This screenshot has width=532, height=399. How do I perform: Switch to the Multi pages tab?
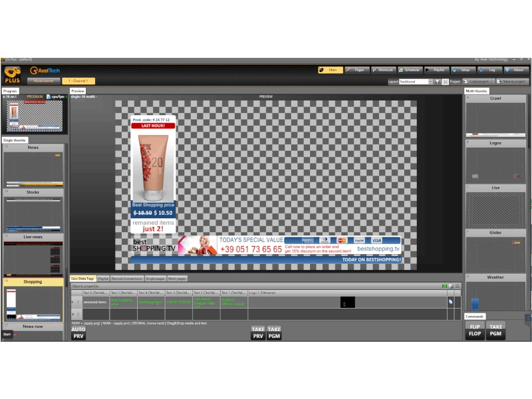177,279
